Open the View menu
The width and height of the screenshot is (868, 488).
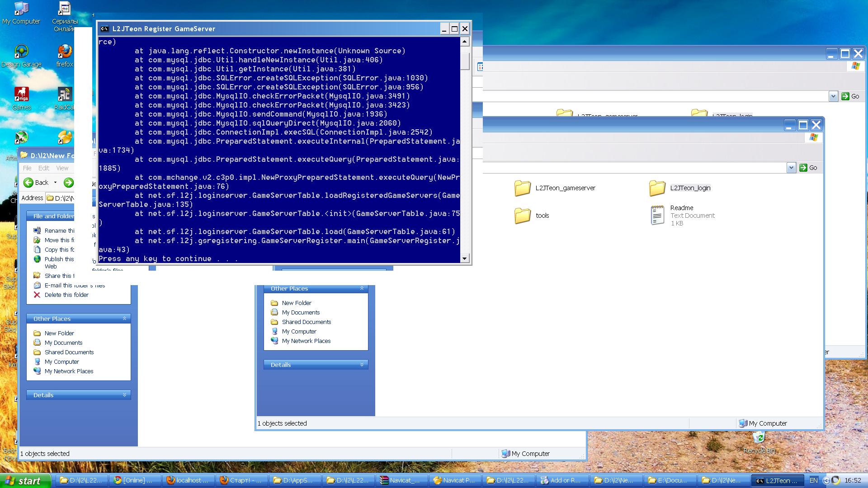click(62, 168)
